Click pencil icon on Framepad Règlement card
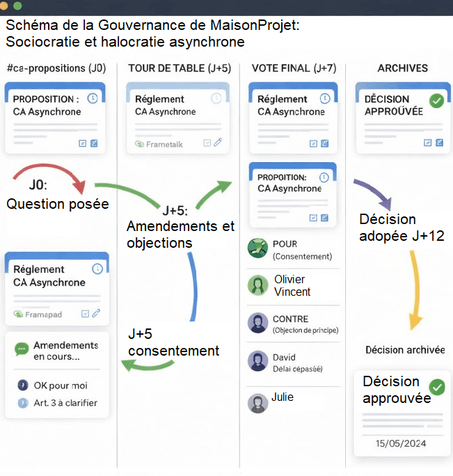 coord(96,314)
